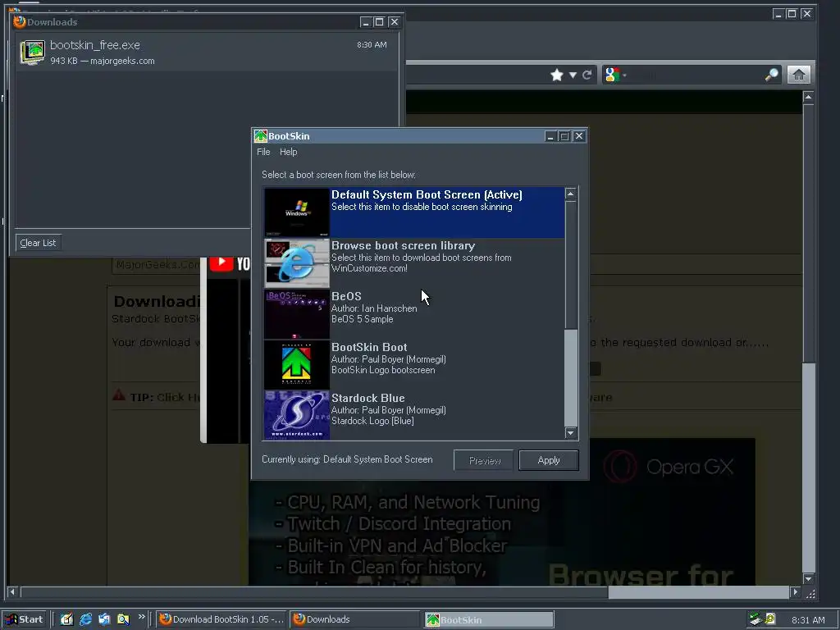The width and height of the screenshot is (840, 630).
Task: Click the BootSkin title bar app icon
Action: pyautogui.click(x=260, y=136)
